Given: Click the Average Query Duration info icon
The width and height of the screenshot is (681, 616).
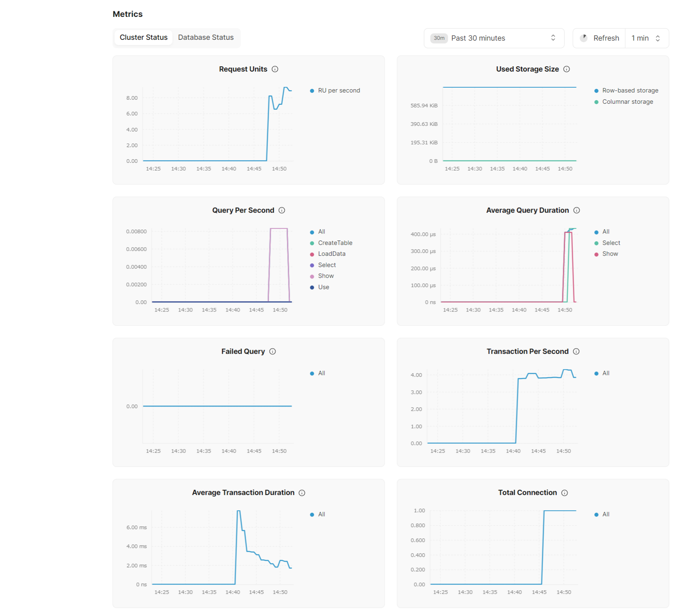Looking at the screenshot, I should tap(576, 210).
